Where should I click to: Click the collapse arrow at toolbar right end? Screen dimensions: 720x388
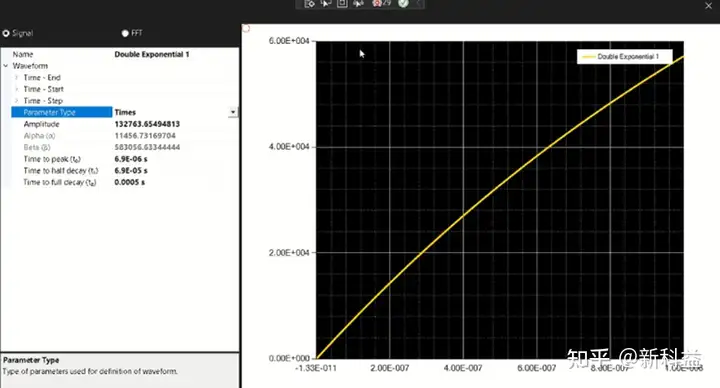tap(418, 3)
